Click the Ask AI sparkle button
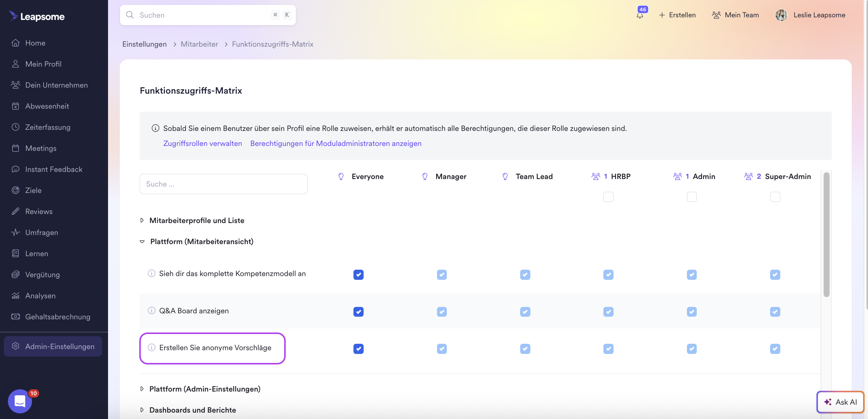Screen dimensions: 868x419 point(840,402)
